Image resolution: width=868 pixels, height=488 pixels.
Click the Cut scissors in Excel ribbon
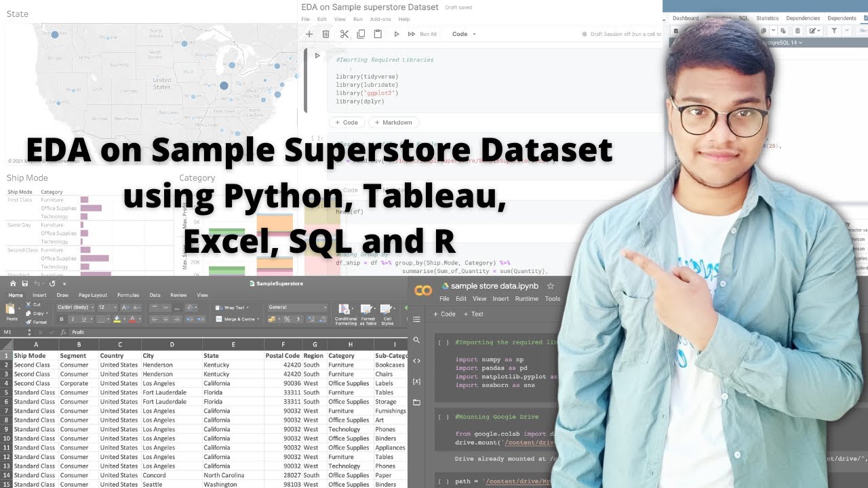[x=28, y=304]
